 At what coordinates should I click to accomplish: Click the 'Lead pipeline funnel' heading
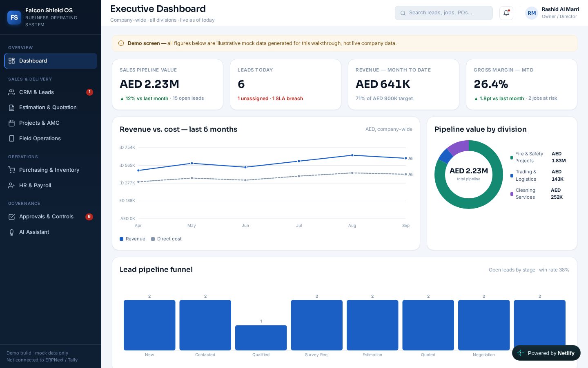(156, 269)
